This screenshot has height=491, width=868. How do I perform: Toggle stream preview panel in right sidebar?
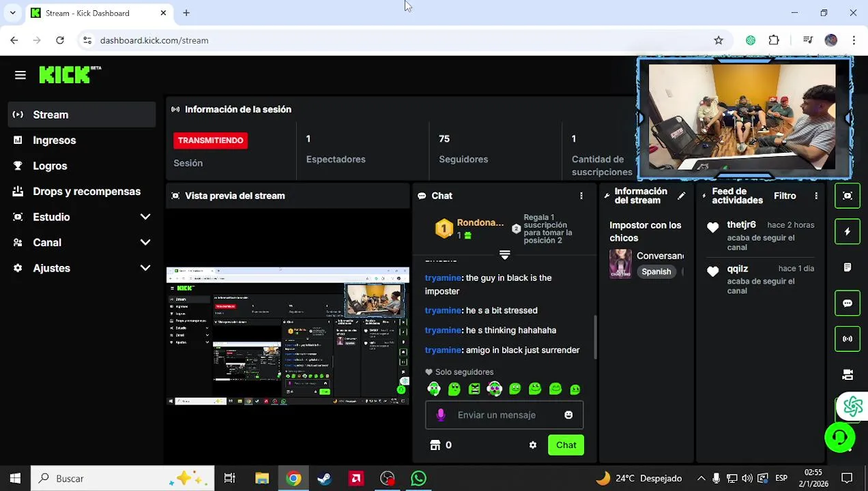click(848, 196)
